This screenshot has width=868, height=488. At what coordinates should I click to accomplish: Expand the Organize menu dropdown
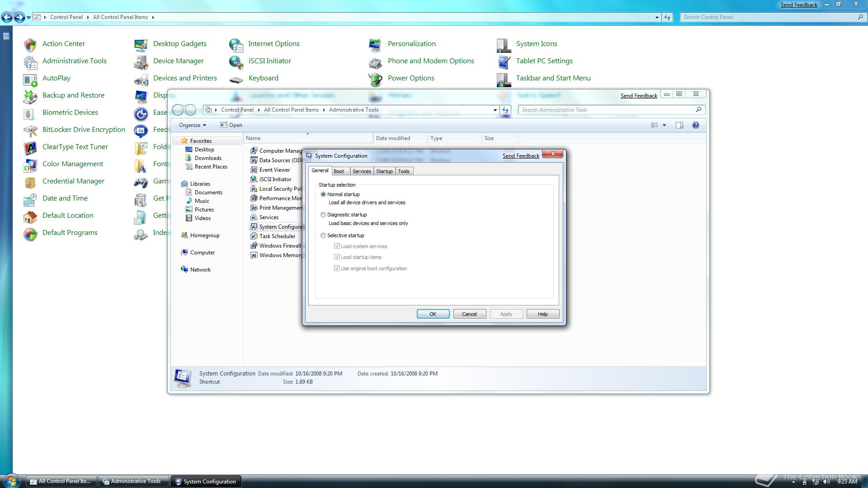click(x=192, y=125)
